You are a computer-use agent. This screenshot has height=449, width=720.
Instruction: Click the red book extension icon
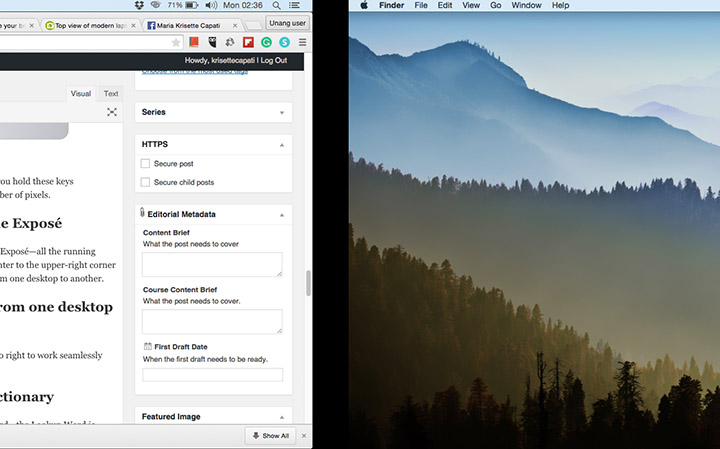click(194, 42)
